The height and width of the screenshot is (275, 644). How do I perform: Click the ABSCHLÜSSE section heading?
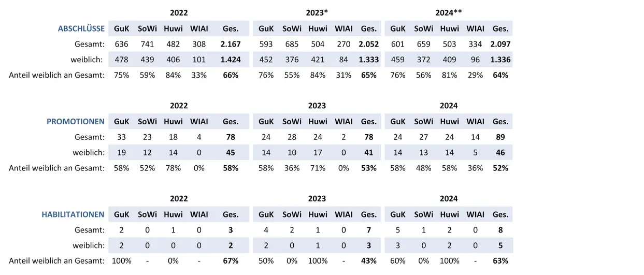click(81, 29)
